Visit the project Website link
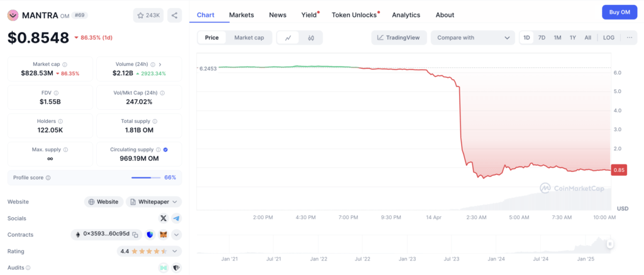The image size is (644, 275). pyautogui.click(x=104, y=202)
